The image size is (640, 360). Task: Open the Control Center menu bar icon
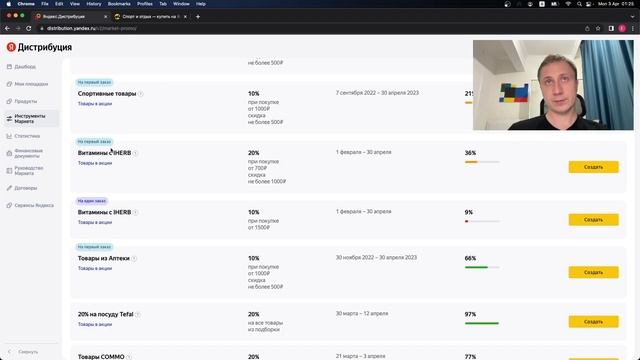[589, 4]
